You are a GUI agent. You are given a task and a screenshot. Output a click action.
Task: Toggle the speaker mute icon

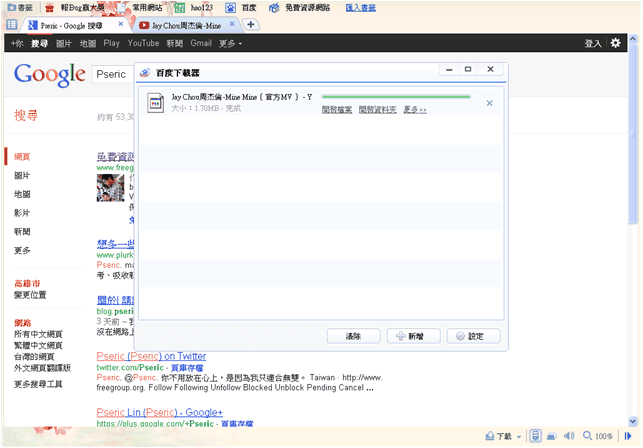[569, 436]
